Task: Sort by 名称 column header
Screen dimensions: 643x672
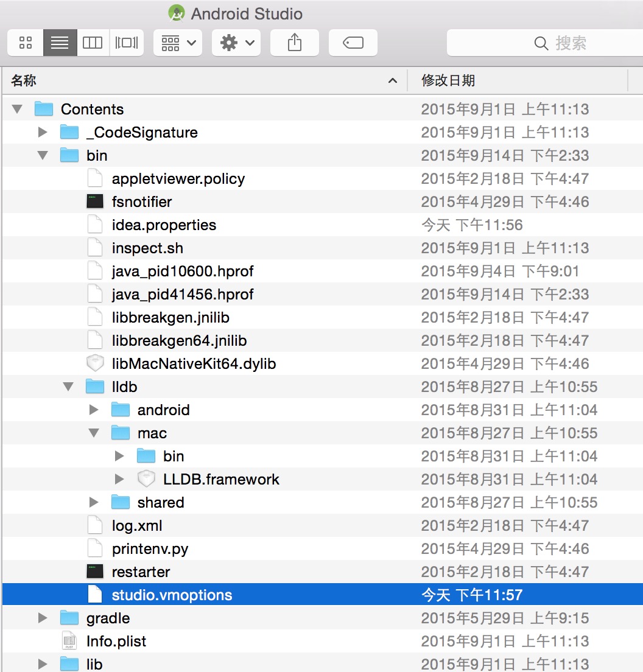Action: (205, 80)
